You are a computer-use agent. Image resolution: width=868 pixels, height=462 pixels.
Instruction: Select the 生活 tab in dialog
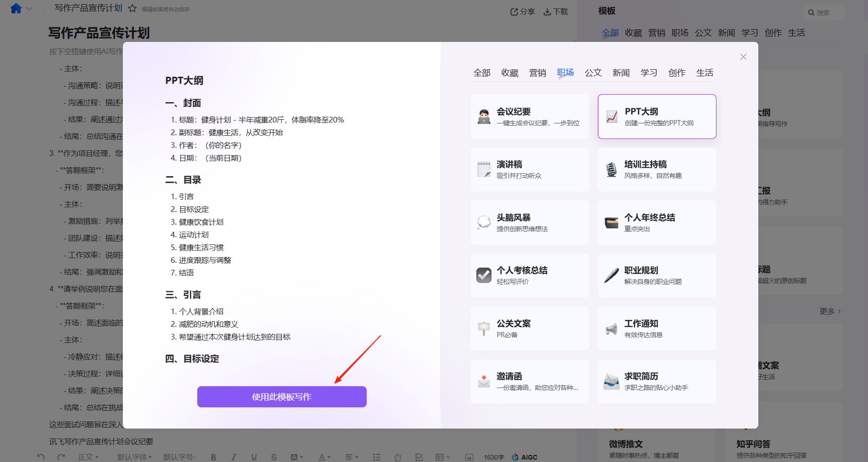coord(705,73)
